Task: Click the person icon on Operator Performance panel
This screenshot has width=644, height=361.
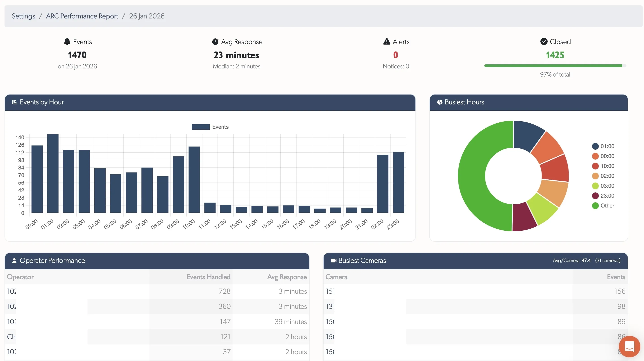Action: click(x=14, y=261)
